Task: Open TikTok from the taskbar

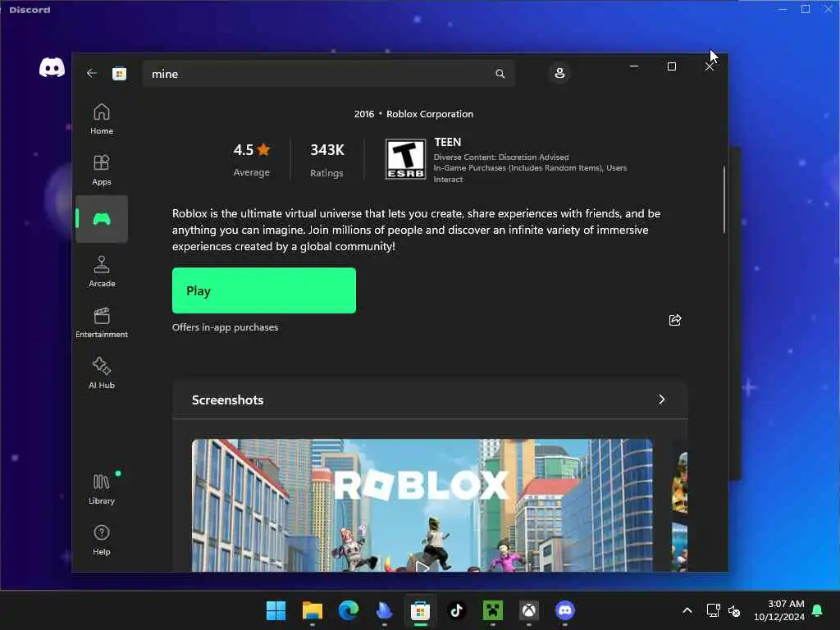Action: click(x=456, y=610)
